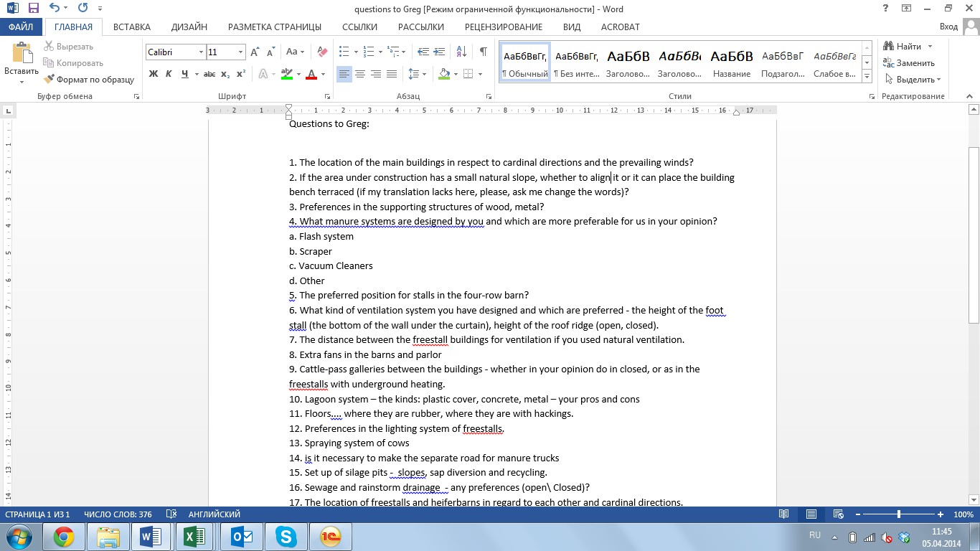The width and height of the screenshot is (980, 551).
Task: Open Skype from the taskbar
Action: tap(286, 537)
